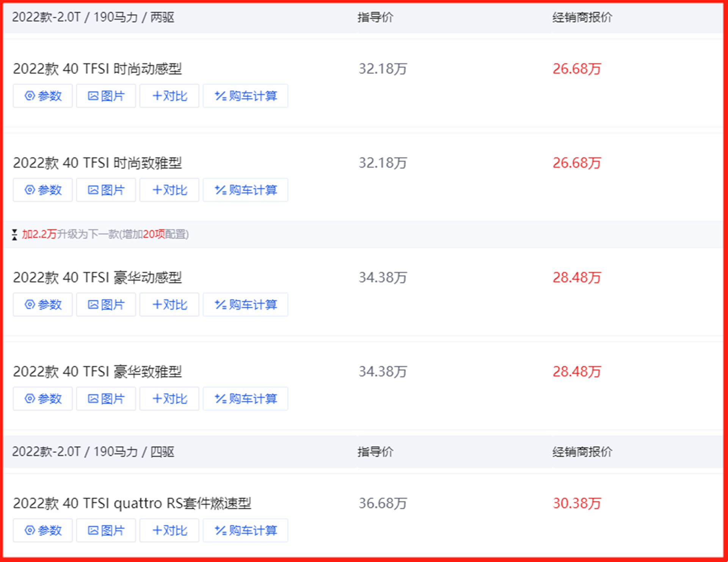View 图片 for 40 TFSI 豪华致雅型

coord(106,399)
